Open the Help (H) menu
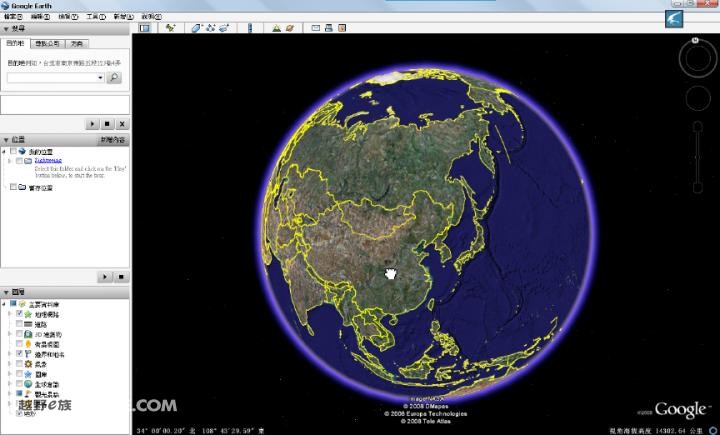The height and width of the screenshot is (435, 720). tap(152, 17)
